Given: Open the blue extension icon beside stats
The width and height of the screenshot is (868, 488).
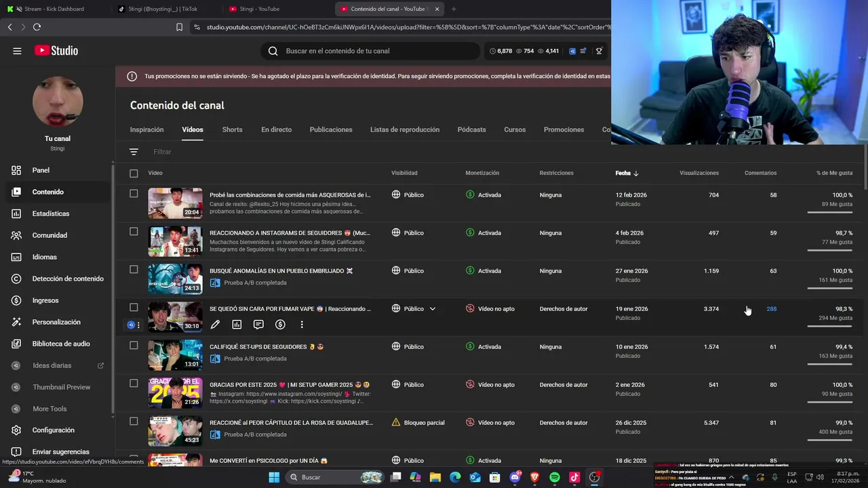Looking at the screenshot, I should coord(572,51).
